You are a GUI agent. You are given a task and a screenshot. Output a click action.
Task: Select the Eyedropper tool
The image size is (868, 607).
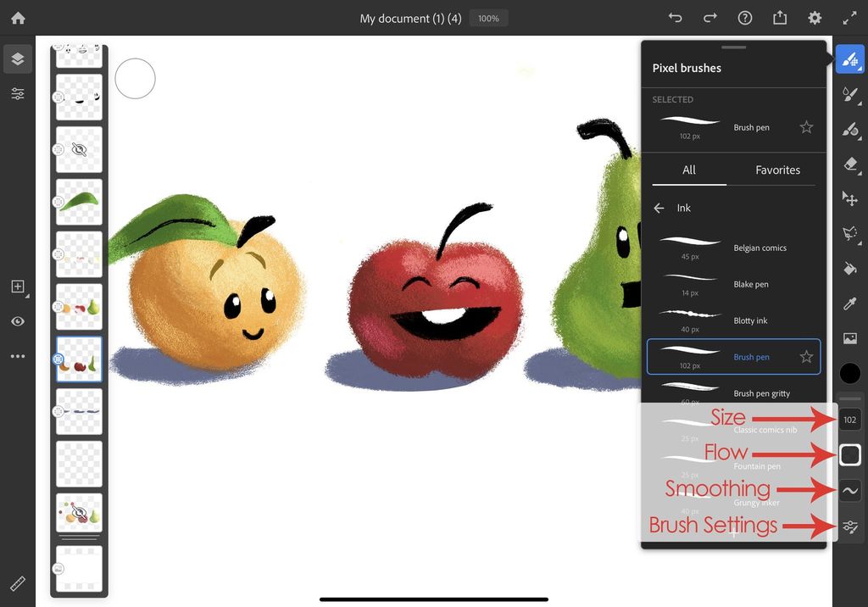pyautogui.click(x=850, y=303)
